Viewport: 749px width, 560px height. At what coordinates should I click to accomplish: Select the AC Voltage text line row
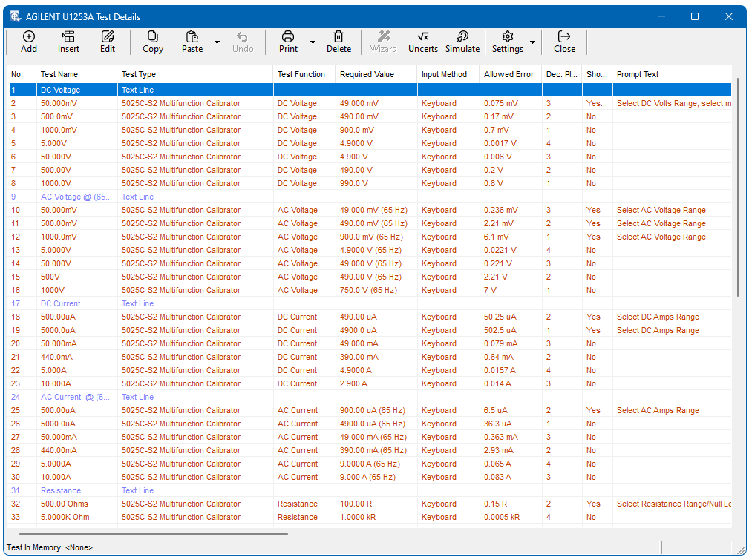click(x=76, y=197)
